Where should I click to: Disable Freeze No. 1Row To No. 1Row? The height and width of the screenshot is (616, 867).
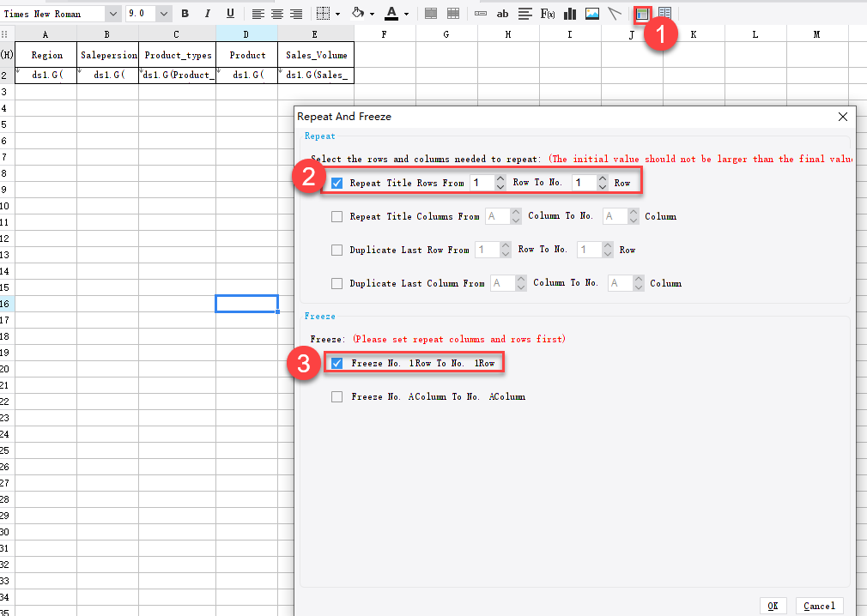point(337,362)
